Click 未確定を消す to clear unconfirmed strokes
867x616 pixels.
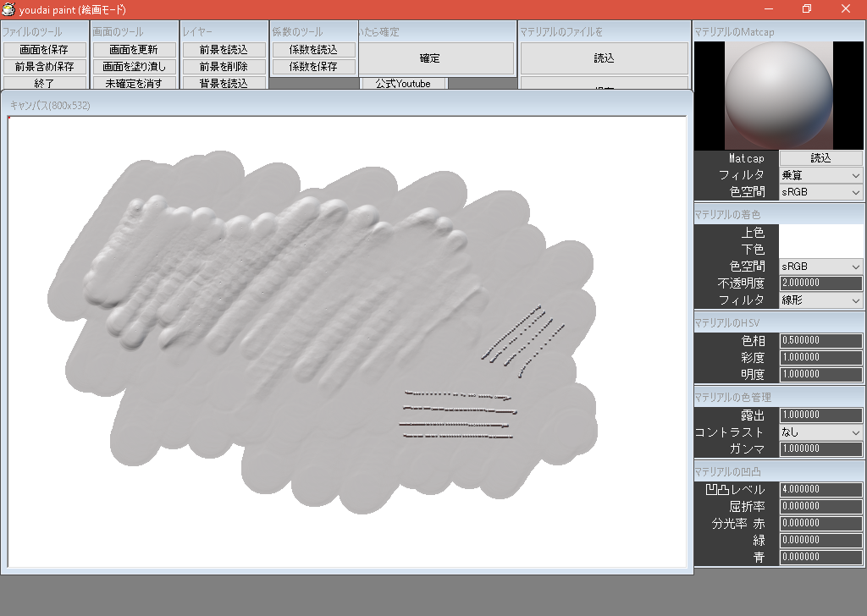pos(134,83)
